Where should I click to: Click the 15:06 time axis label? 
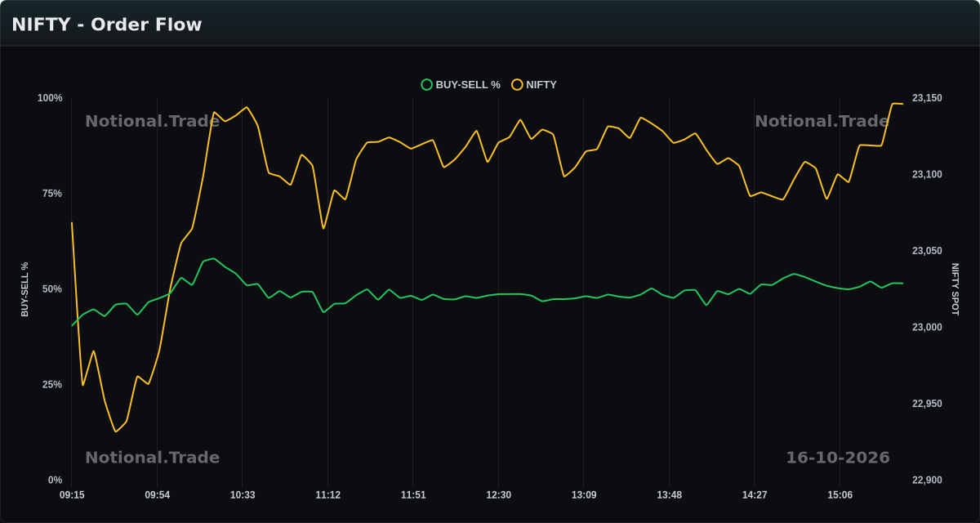(x=840, y=495)
